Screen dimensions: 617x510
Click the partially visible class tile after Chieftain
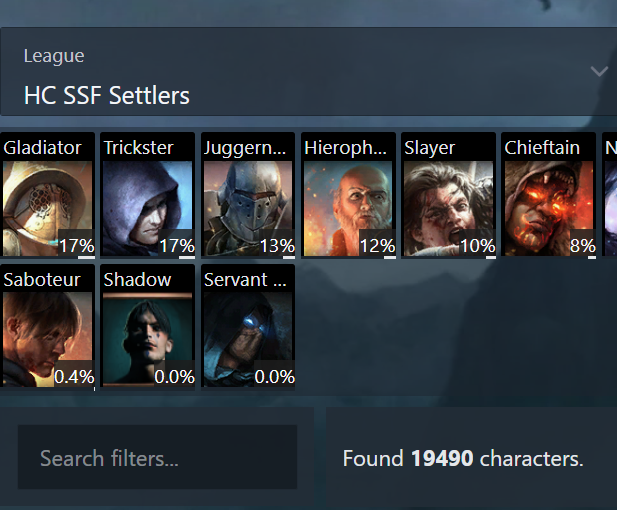pos(609,196)
